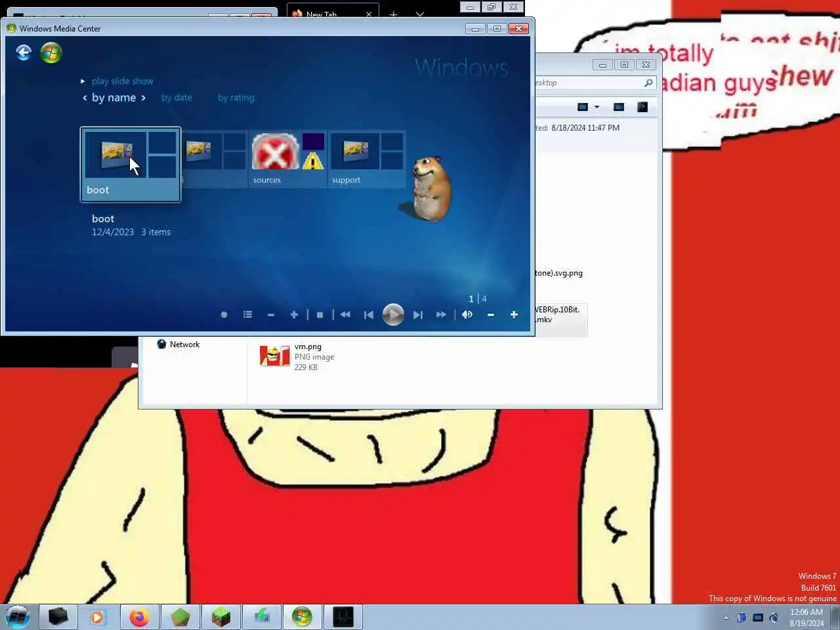Open the green arrow taskbar application

point(262,617)
